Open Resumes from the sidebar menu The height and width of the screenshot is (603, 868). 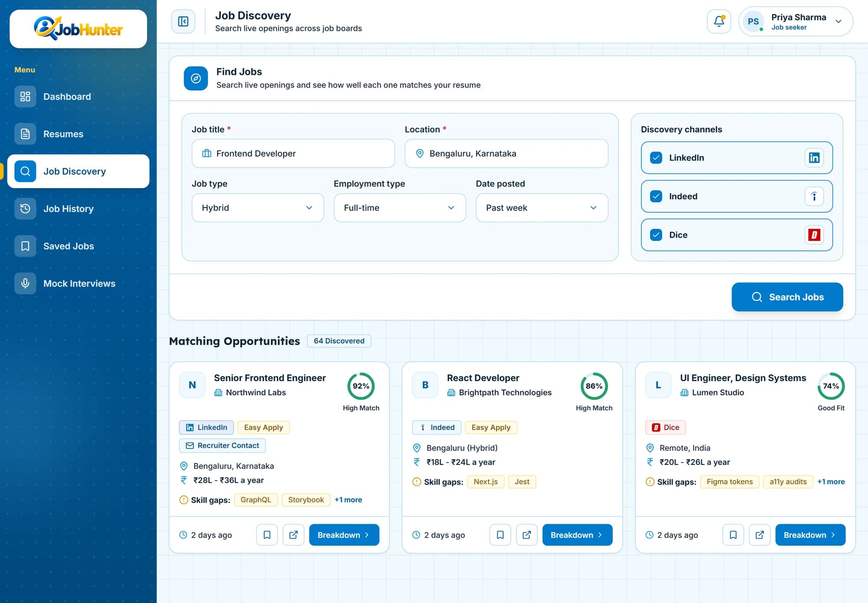point(78,134)
